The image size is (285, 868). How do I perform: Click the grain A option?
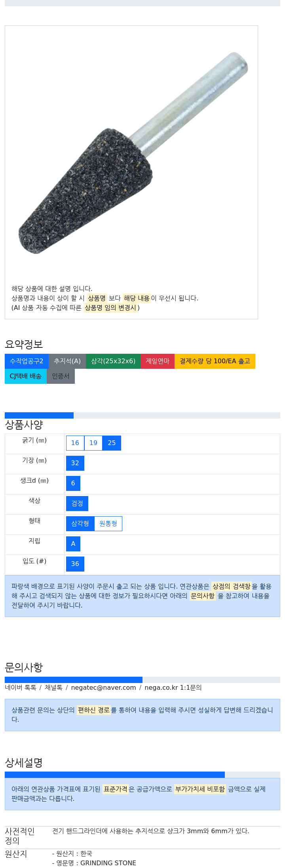(x=73, y=544)
